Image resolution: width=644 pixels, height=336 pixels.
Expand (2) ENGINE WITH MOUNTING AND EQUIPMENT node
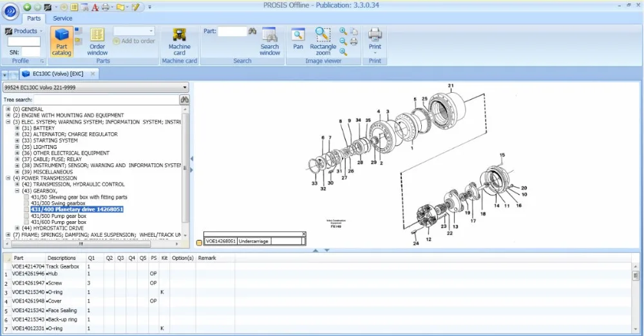click(8, 115)
